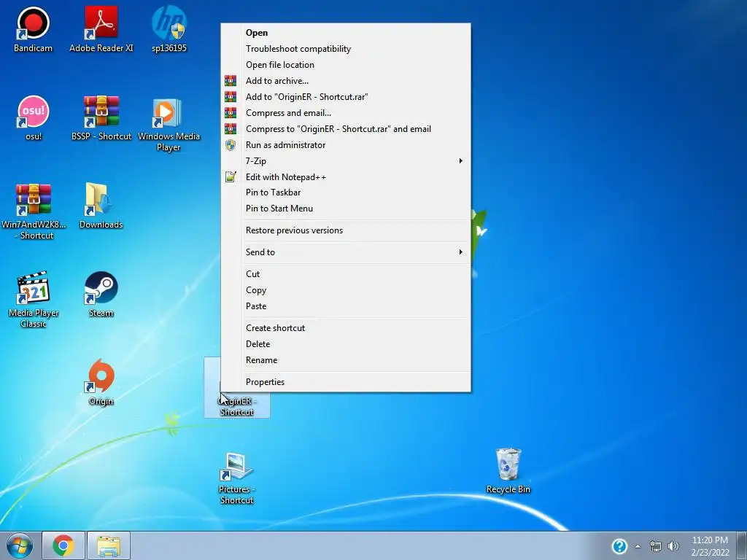Select the Bandicam desktop icon
Screen dimensions: 747x560
[33, 28]
